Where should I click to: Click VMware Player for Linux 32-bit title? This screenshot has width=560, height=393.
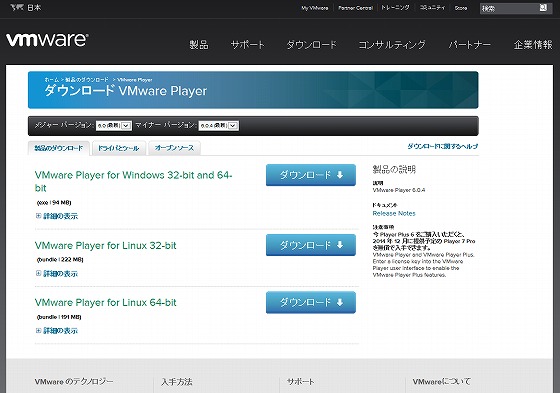click(105, 245)
